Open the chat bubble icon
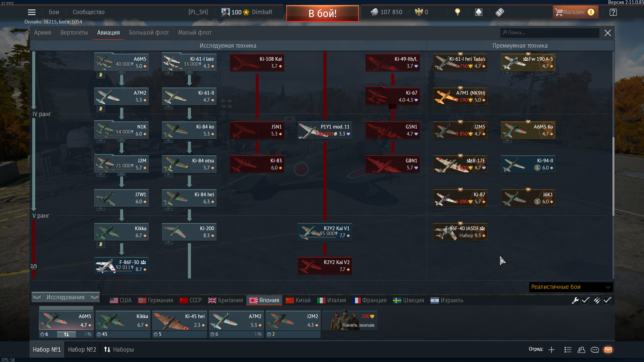Screen dimensions: 644x362 595,350
